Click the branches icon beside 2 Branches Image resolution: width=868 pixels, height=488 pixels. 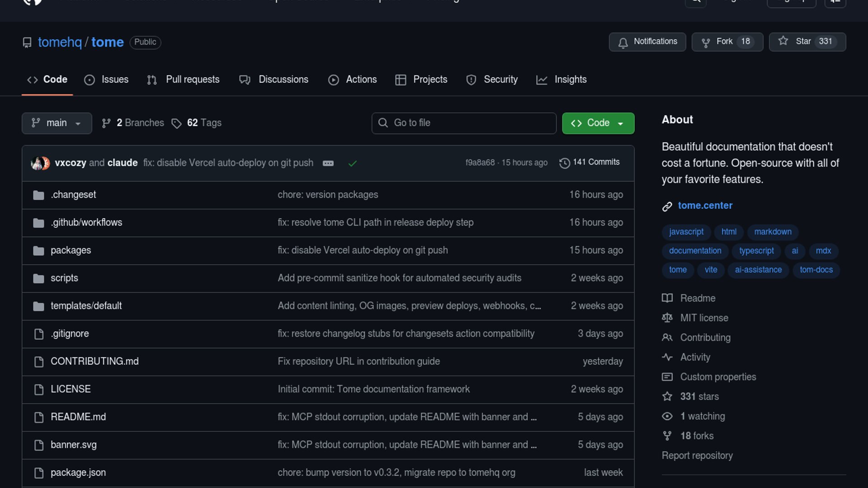tap(106, 123)
